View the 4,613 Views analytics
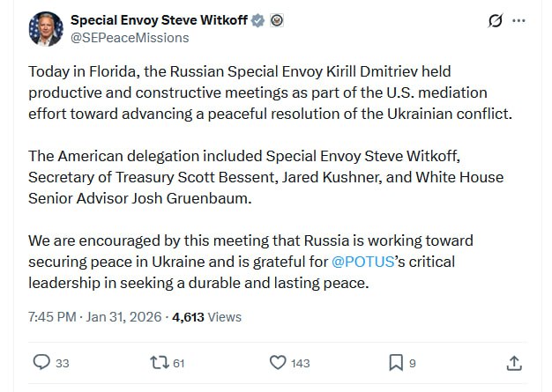 [x=206, y=317]
